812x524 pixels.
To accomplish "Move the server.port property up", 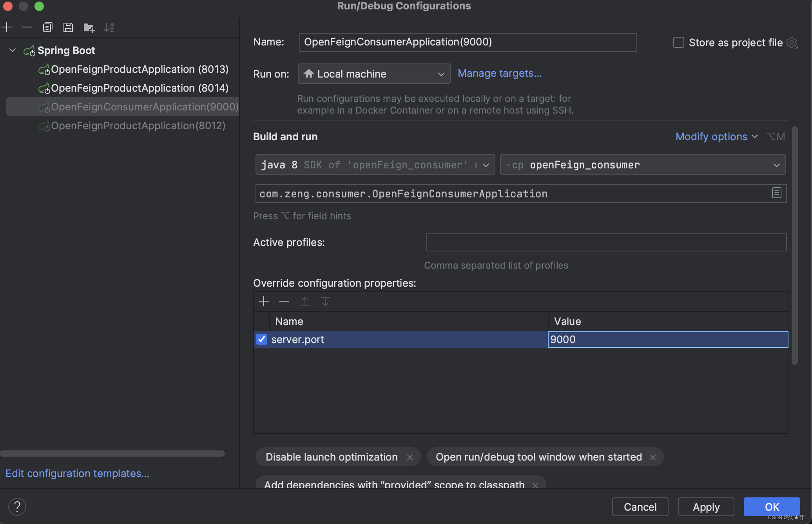I will (x=304, y=301).
